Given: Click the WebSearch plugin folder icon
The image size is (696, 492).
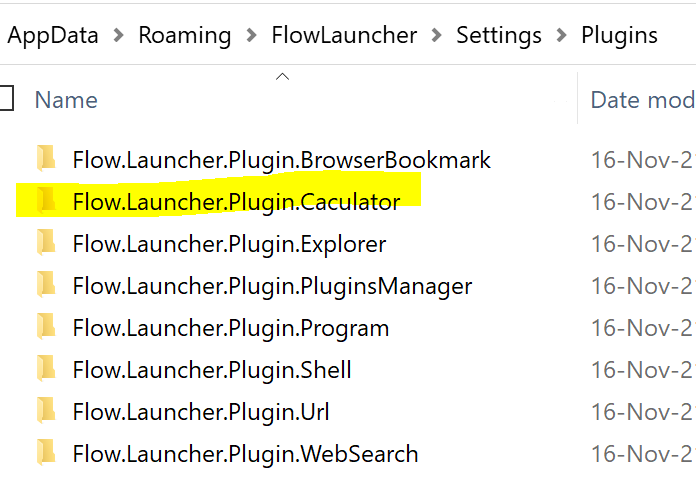Looking at the screenshot, I should pyautogui.click(x=46, y=453).
